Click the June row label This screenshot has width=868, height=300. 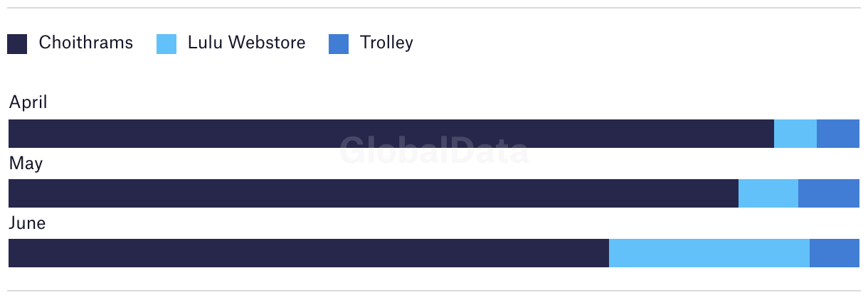click(27, 223)
